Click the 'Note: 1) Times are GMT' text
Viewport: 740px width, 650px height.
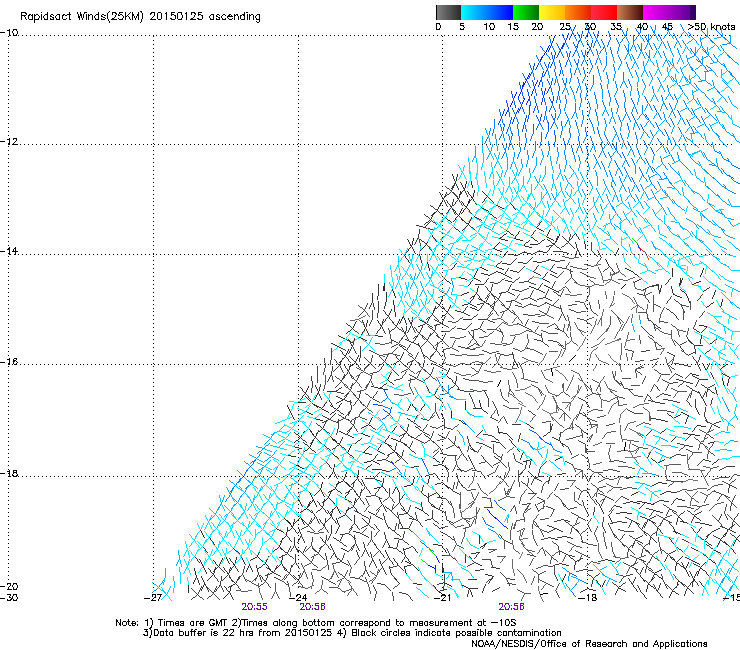point(172,623)
